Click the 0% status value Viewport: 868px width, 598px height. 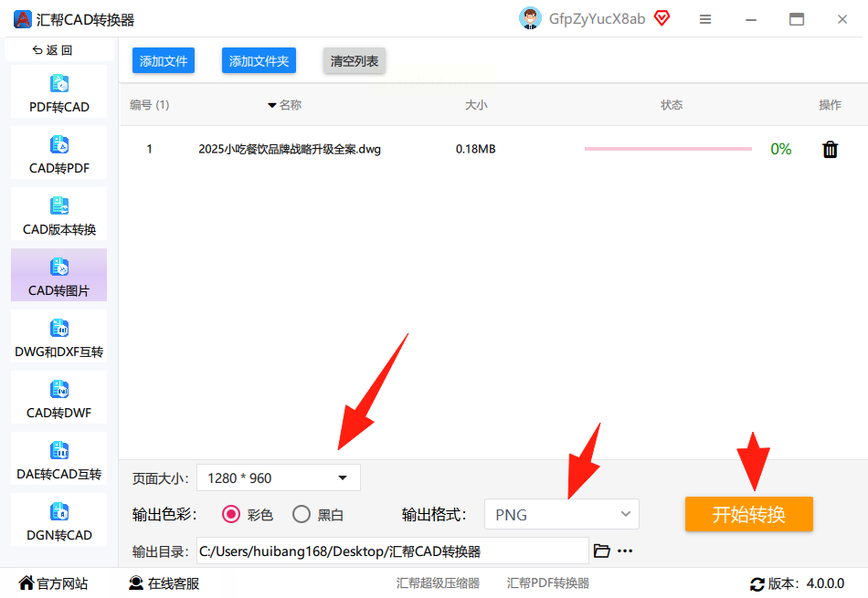tap(780, 149)
